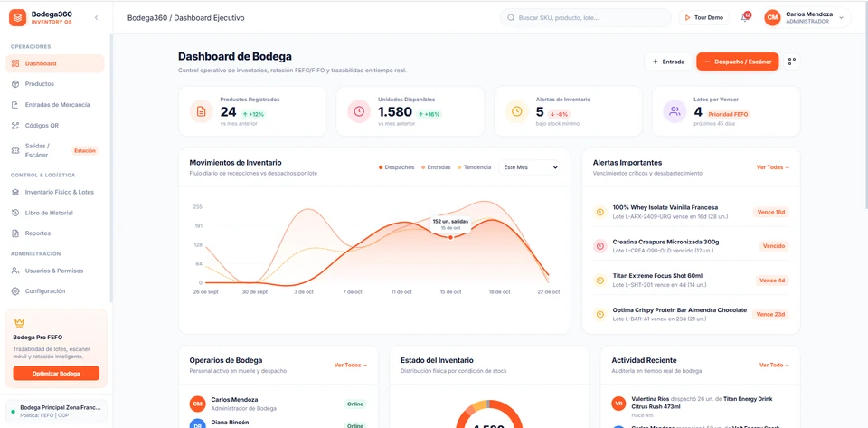Open Inventario Físico & Lotes
Screen dimensions: 868x428
point(55,192)
